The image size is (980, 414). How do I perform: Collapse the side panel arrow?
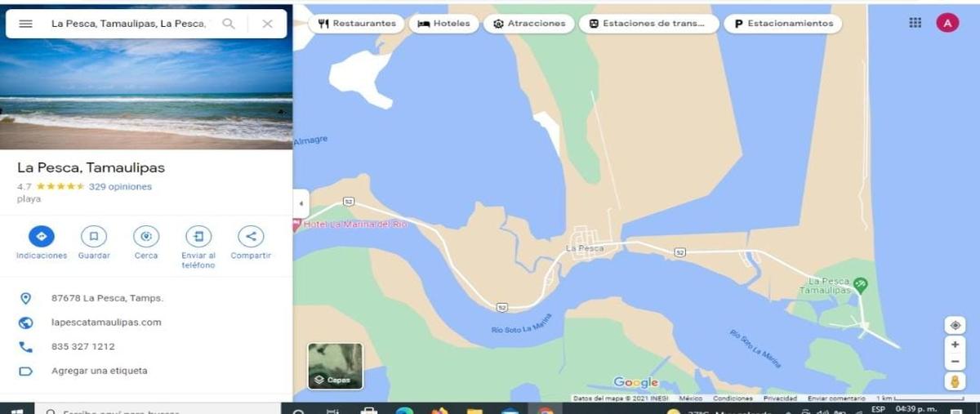point(300,203)
